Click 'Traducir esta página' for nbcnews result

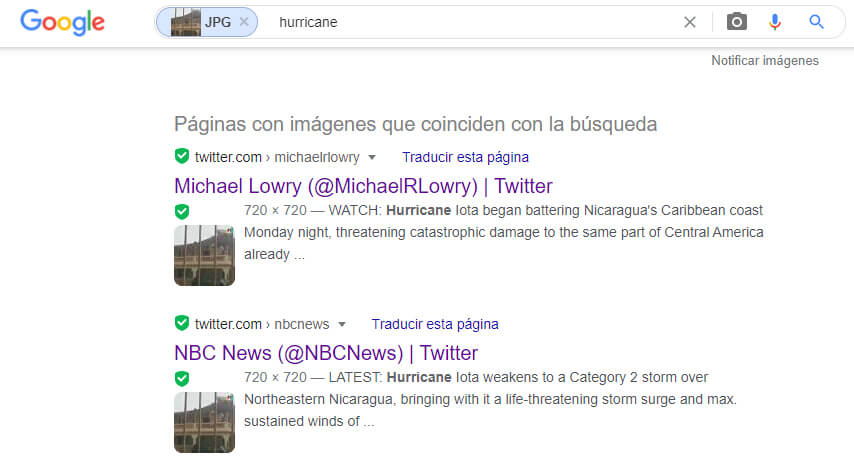[435, 325]
